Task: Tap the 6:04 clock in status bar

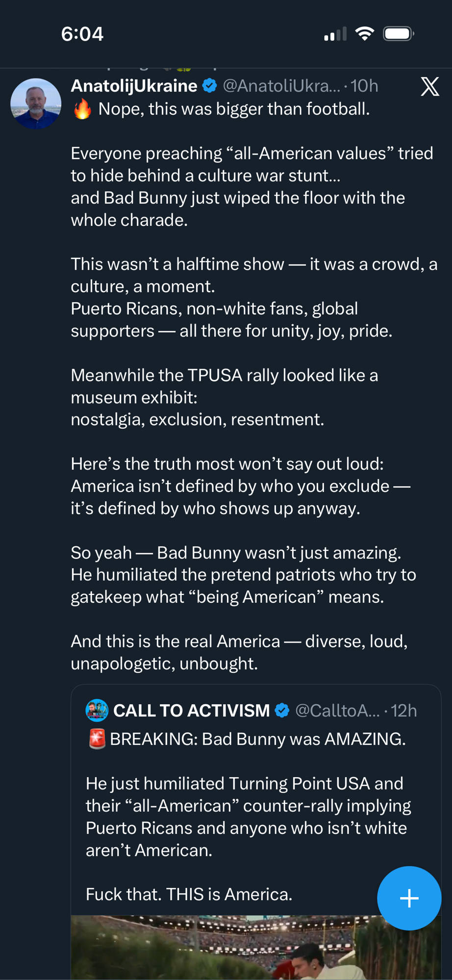Action: coord(82,34)
